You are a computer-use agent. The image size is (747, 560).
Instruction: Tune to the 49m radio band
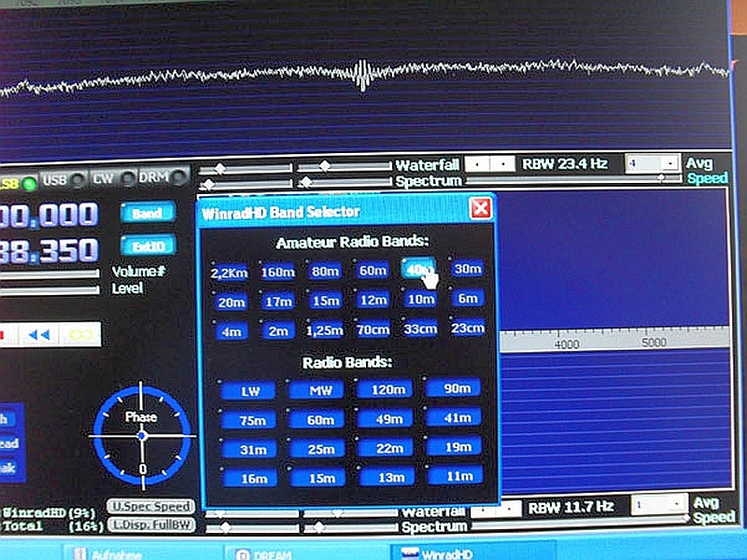click(x=388, y=418)
